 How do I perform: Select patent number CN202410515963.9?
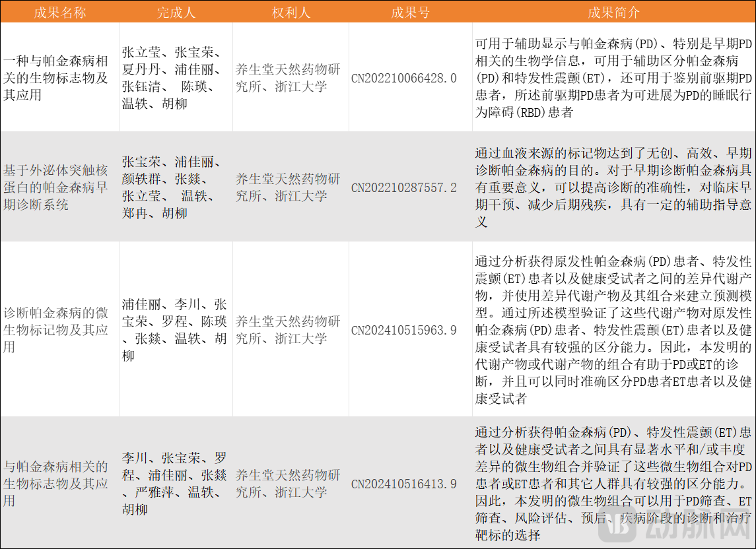click(403, 330)
